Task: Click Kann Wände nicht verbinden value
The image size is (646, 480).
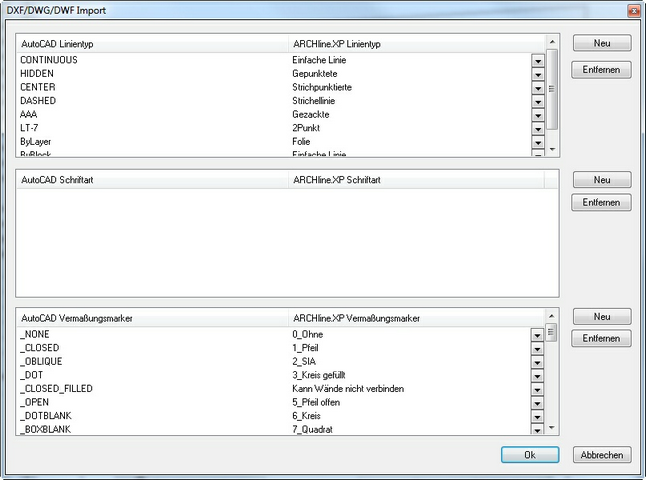Action: pyautogui.click(x=348, y=389)
